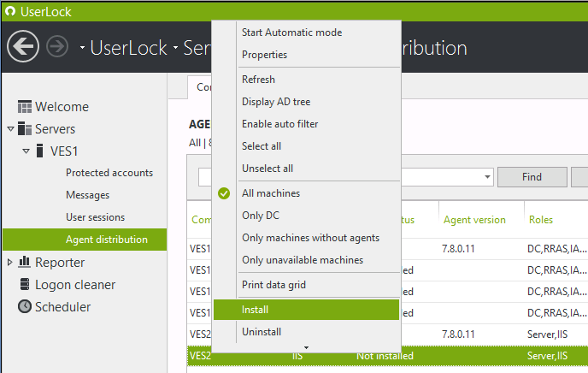Click the Scheduler clock icon

pos(25,306)
